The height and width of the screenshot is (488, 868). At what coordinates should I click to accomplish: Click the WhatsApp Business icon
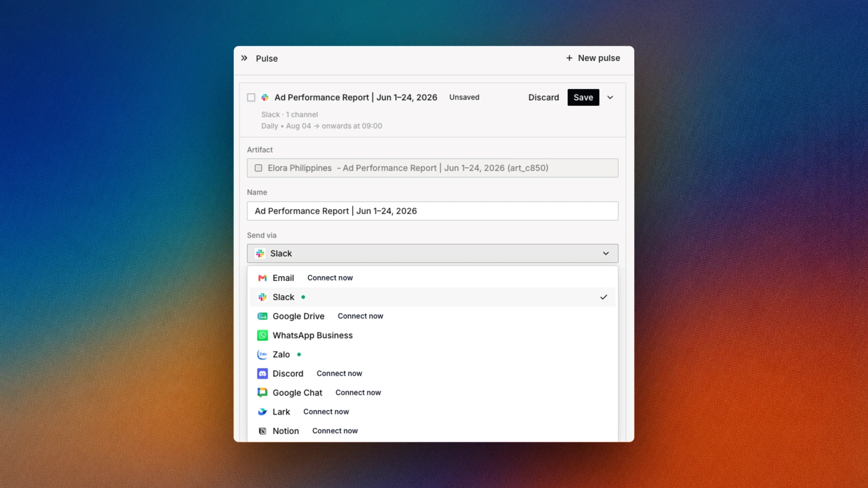263,335
